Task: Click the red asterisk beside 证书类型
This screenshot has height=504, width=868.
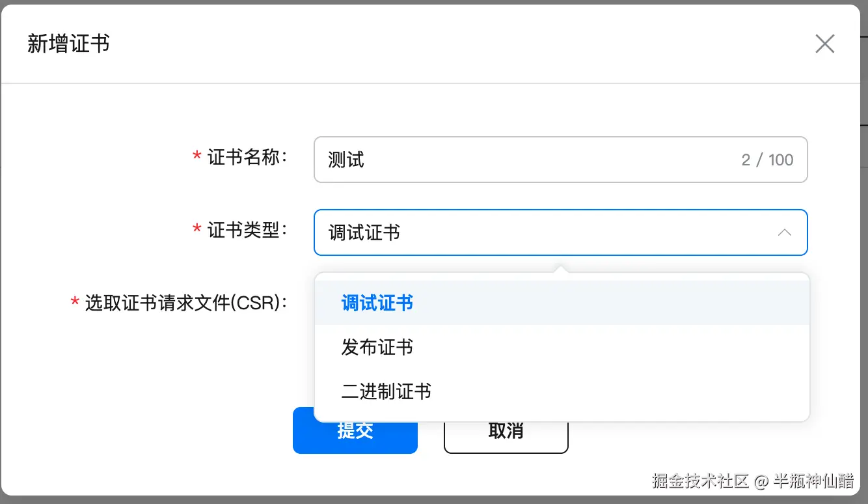Action: tap(197, 230)
